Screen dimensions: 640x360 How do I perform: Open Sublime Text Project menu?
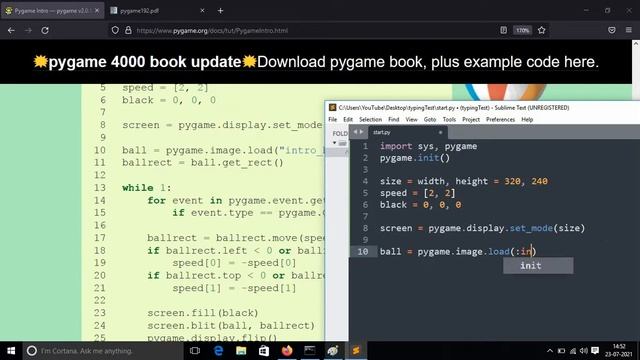(x=471, y=120)
